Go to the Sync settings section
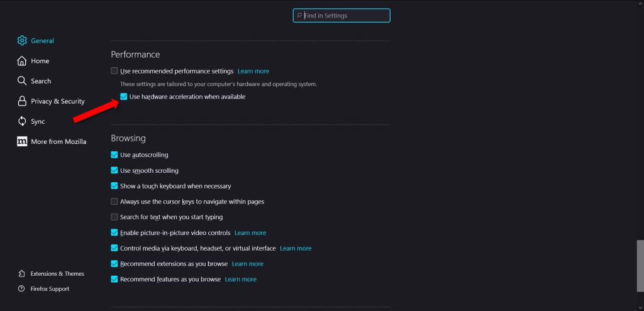The width and height of the screenshot is (644, 311). [38, 121]
